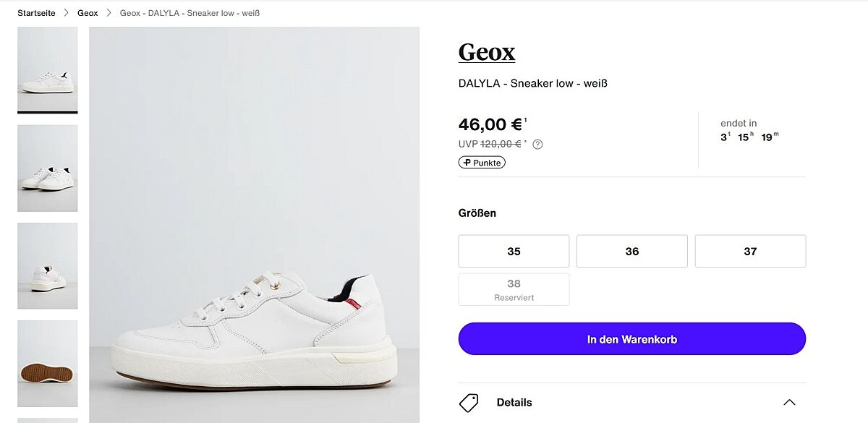The height and width of the screenshot is (423, 868).
Task: Click the main sneaker product image
Action: click(254, 224)
